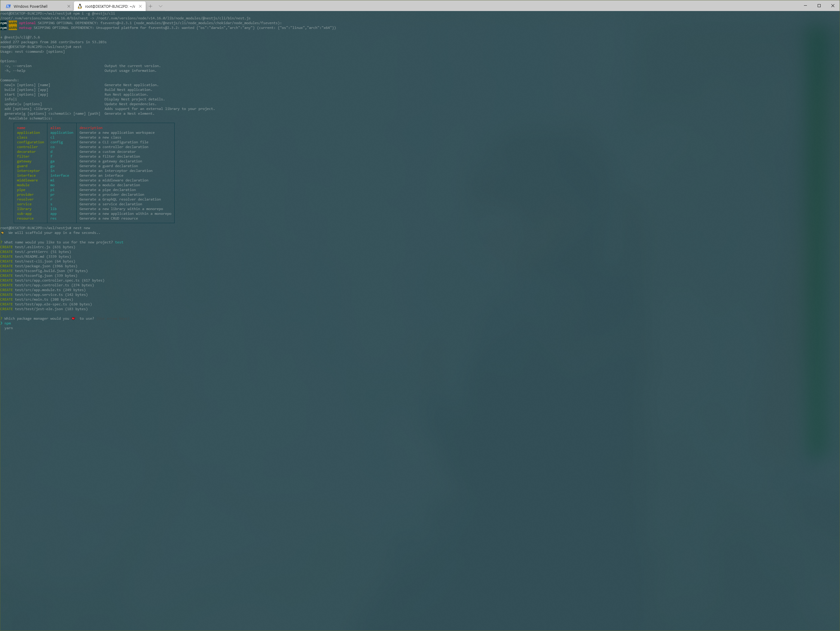Click the 'resource' schematic name in table
The height and width of the screenshot is (631, 840).
tap(25, 218)
